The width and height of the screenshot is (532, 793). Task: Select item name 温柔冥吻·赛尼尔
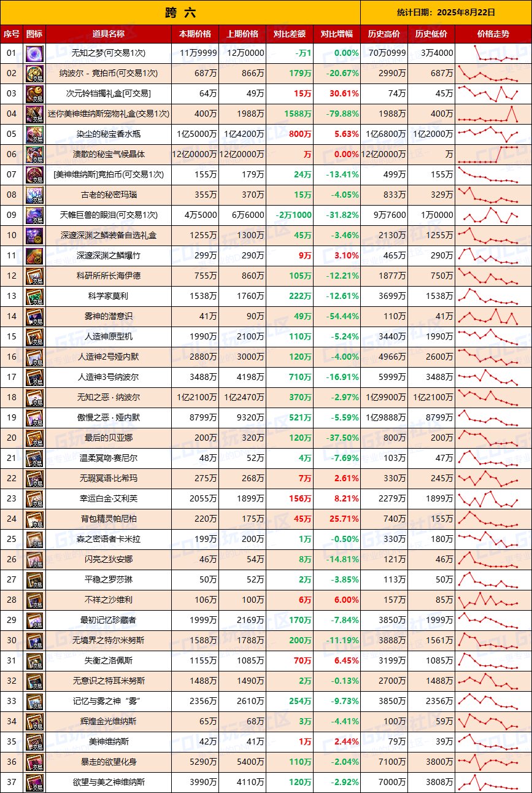(109, 458)
